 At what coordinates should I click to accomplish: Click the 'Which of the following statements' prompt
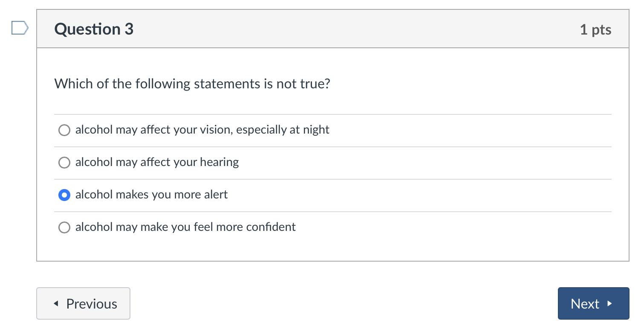[192, 84]
